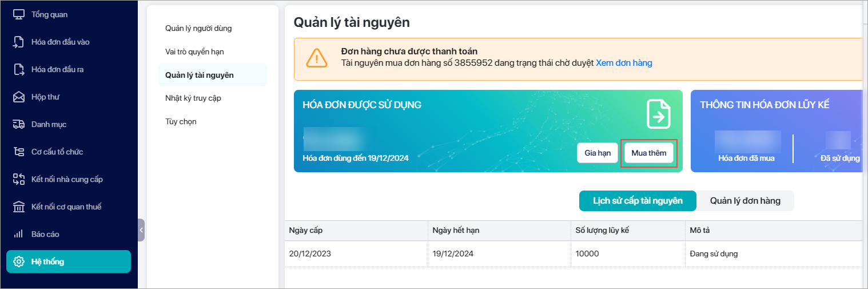Image resolution: width=868 pixels, height=289 pixels.
Task: Open Quản lý người dùng menu item
Action: (198, 28)
